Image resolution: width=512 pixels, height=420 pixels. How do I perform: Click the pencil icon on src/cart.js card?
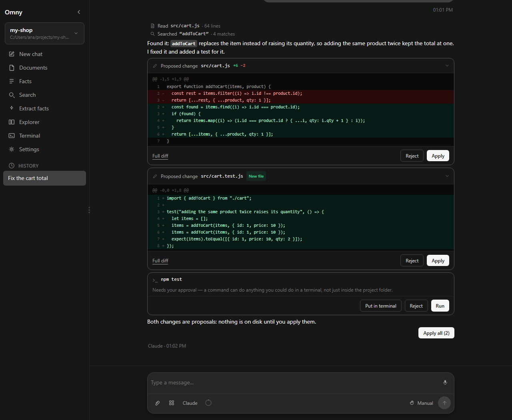tap(155, 66)
